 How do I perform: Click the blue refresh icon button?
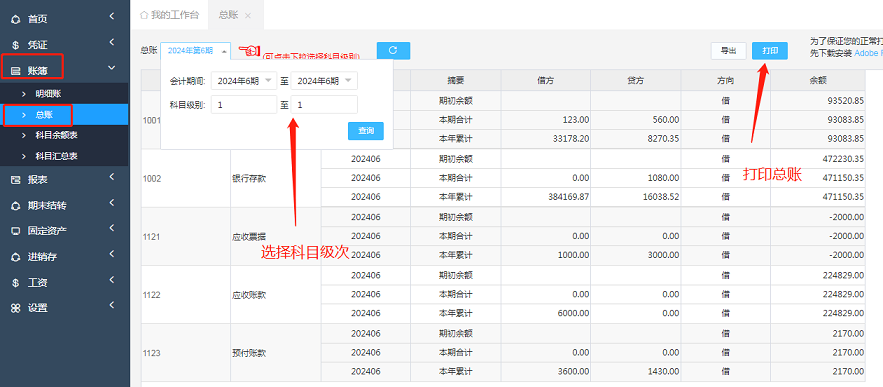pos(393,50)
